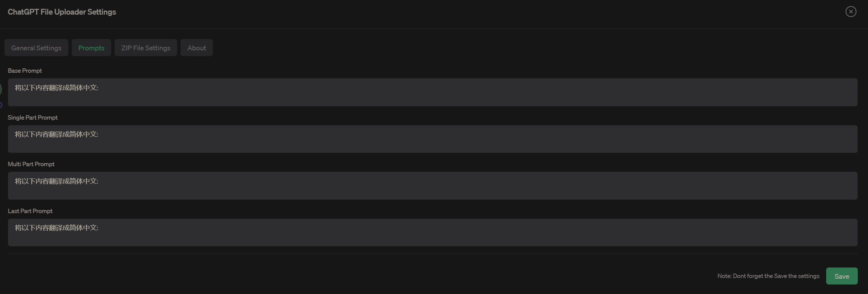
Task: Click the "Dont forget the Save" note
Action: (x=768, y=276)
